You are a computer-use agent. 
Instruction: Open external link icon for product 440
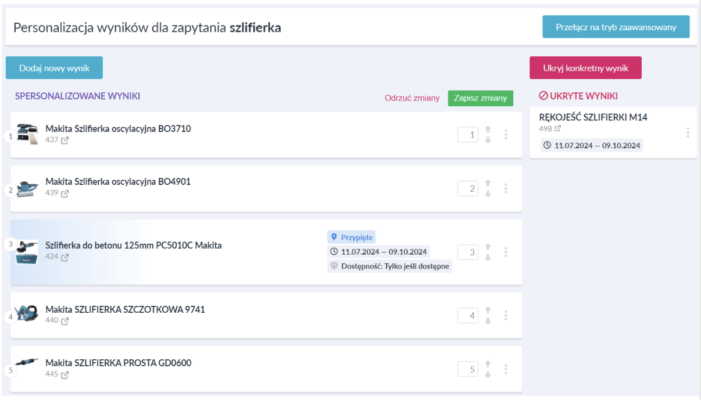[x=65, y=321]
